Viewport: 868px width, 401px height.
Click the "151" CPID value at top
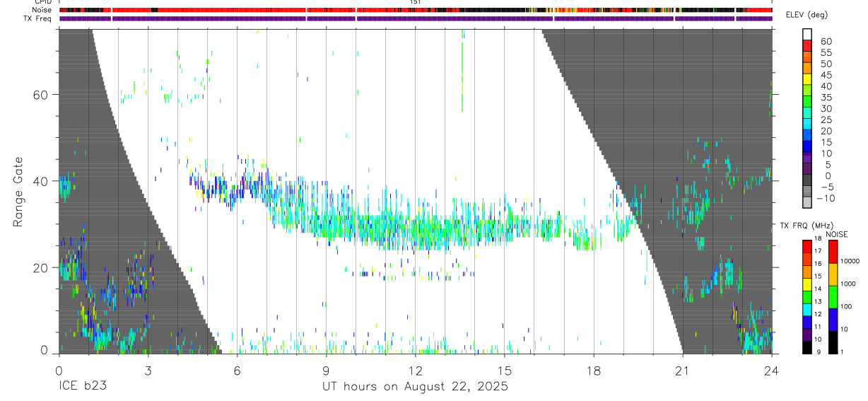[416, 2]
